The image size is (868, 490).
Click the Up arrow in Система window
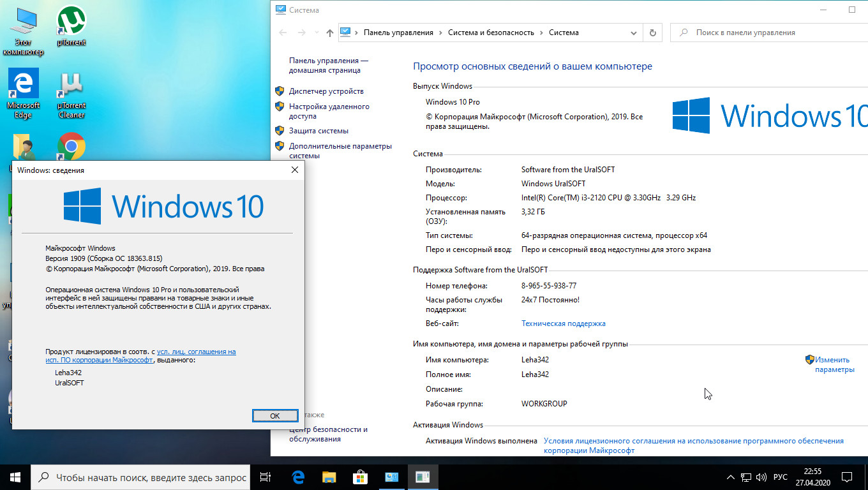(x=329, y=33)
